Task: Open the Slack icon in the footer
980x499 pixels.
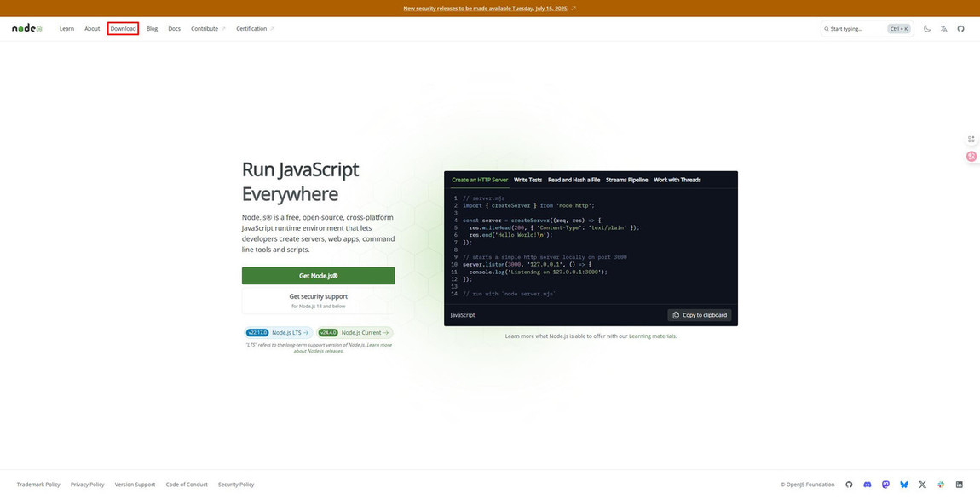Action: click(941, 484)
